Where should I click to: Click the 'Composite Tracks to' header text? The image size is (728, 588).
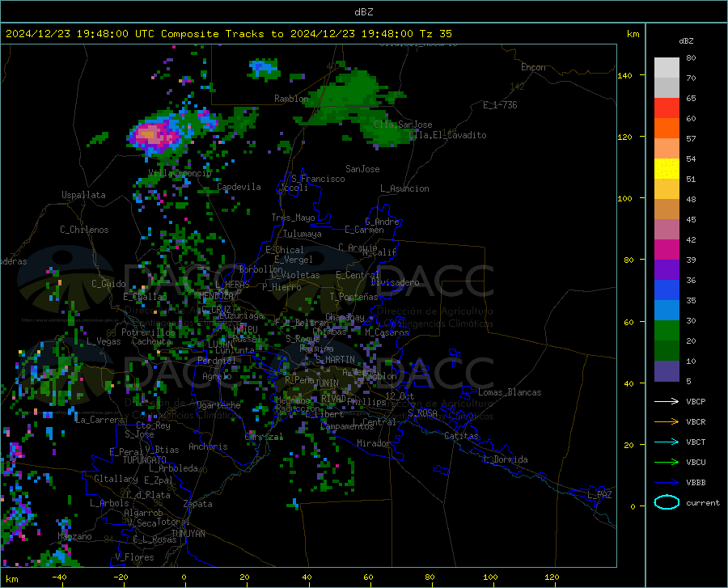click(x=222, y=34)
